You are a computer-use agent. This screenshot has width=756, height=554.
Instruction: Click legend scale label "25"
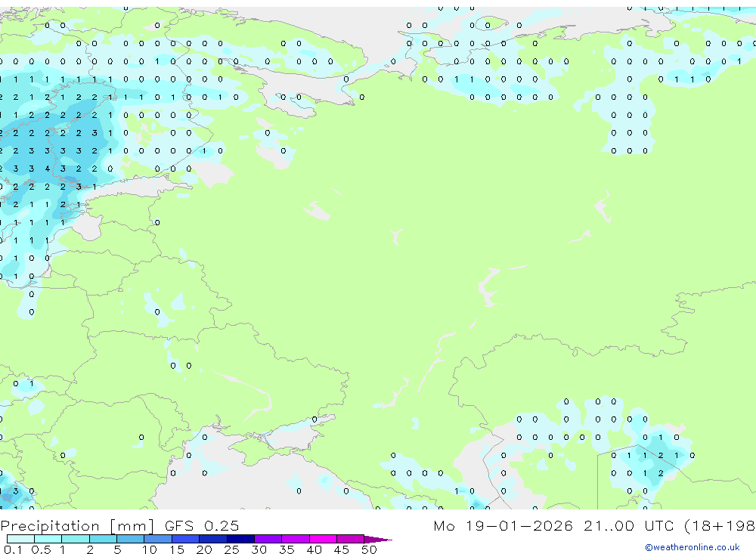pos(231,549)
